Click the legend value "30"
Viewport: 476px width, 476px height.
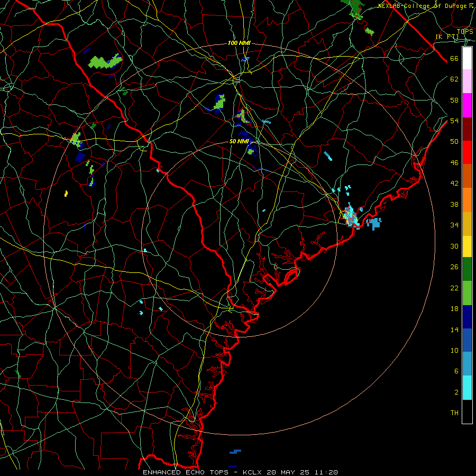tap(454, 246)
